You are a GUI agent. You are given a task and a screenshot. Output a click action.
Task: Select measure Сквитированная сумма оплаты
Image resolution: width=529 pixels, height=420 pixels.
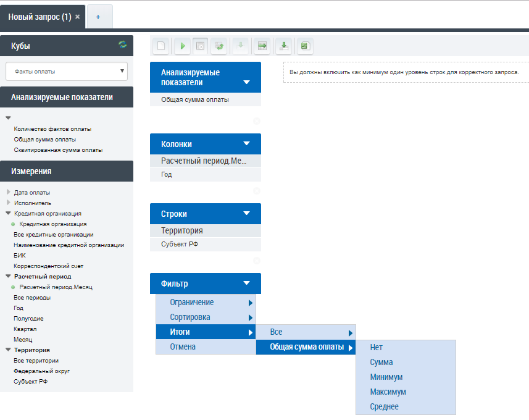pyautogui.click(x=59, y=150)
